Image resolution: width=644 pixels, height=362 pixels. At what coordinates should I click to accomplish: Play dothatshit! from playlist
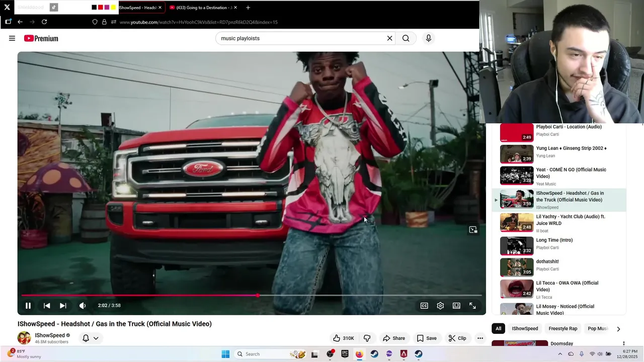[x=558, y=267]
